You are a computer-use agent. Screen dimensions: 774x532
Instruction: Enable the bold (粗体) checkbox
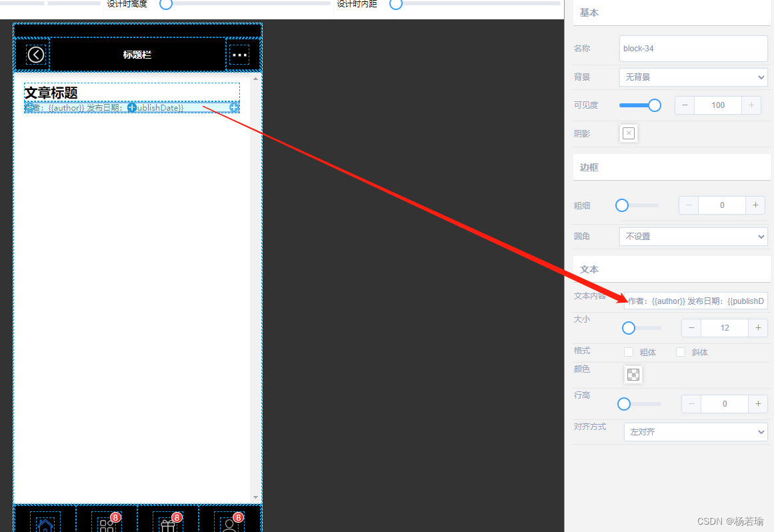(628, 352)
